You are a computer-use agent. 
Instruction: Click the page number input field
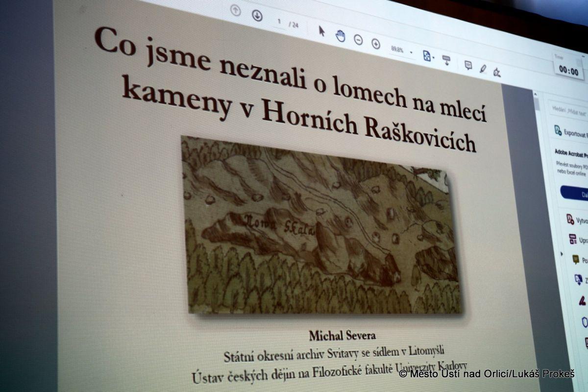click(280, 22)
